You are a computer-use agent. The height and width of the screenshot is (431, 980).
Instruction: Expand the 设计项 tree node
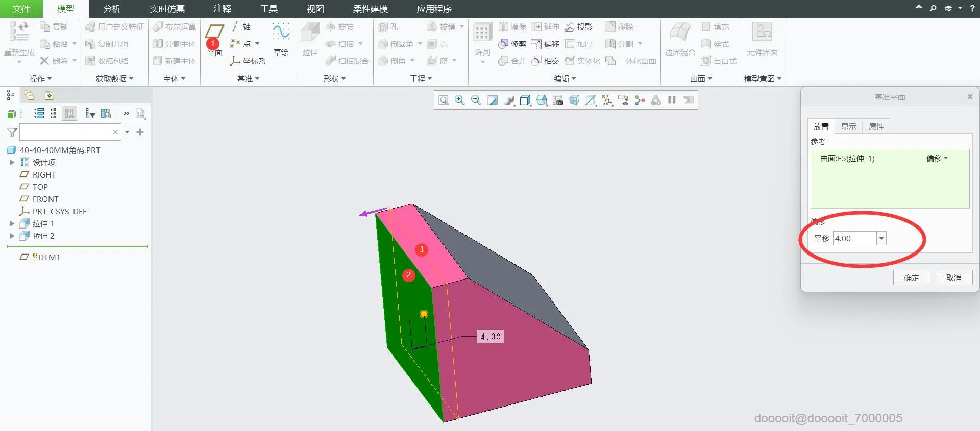coord(12,162)
